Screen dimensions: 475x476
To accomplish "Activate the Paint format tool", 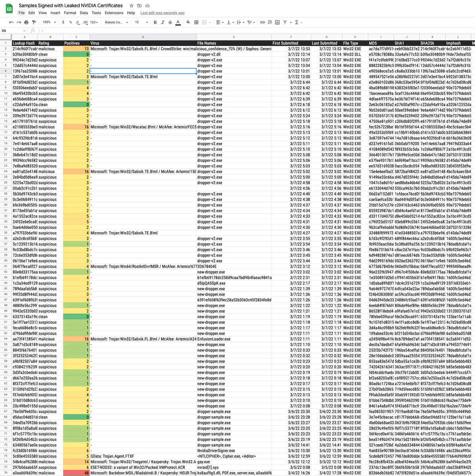I will 34,22.
